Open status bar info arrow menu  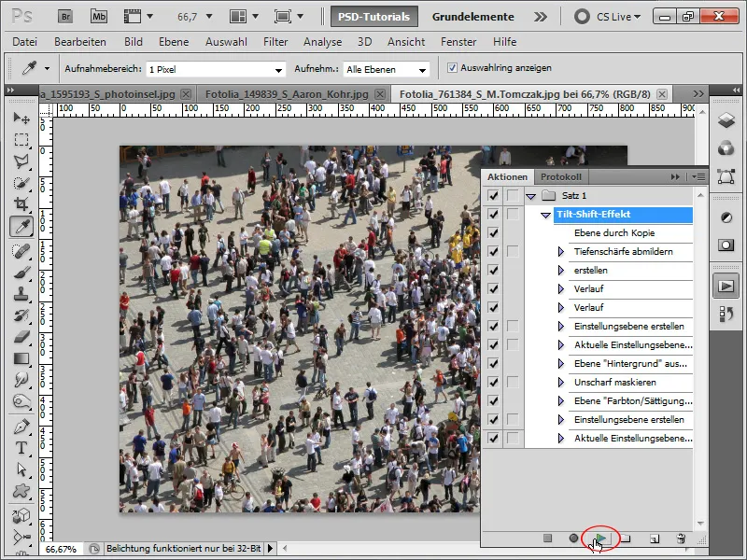270,549
